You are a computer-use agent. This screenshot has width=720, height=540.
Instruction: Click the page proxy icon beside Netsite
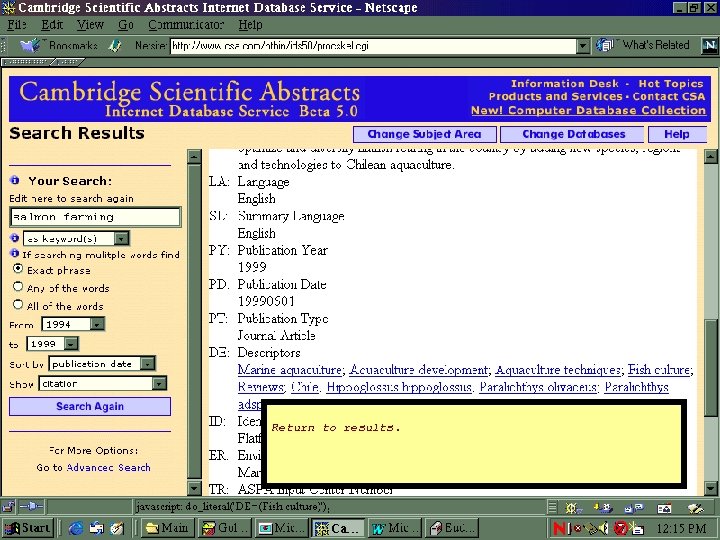[115, 45]
